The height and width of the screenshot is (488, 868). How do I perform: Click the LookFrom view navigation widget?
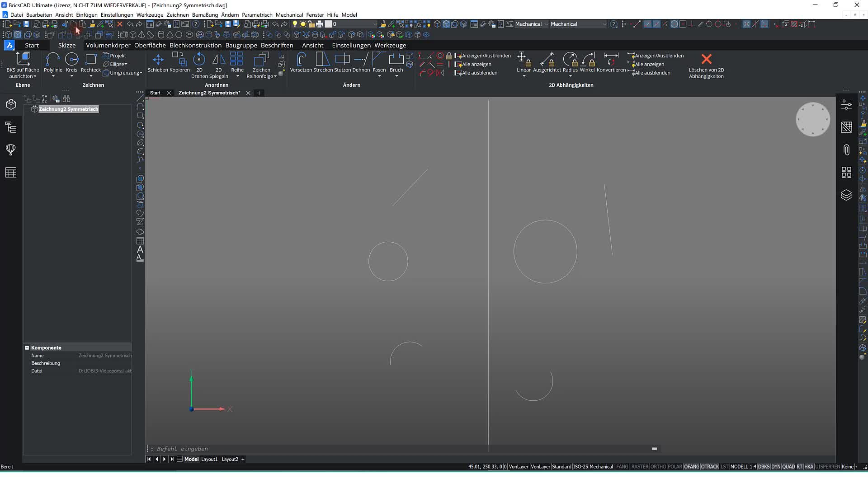coord(812,119)
